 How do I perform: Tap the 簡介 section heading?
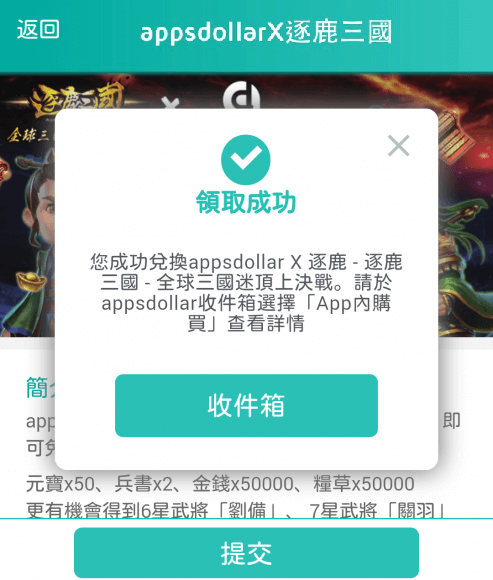[x=41, y=388]
